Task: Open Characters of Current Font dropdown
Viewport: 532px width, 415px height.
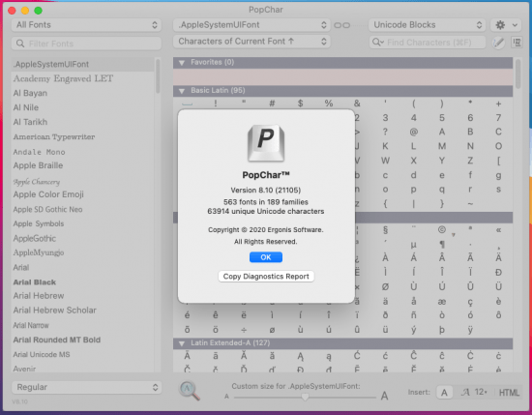Action: pyautogui.click(x=251, y=42)
